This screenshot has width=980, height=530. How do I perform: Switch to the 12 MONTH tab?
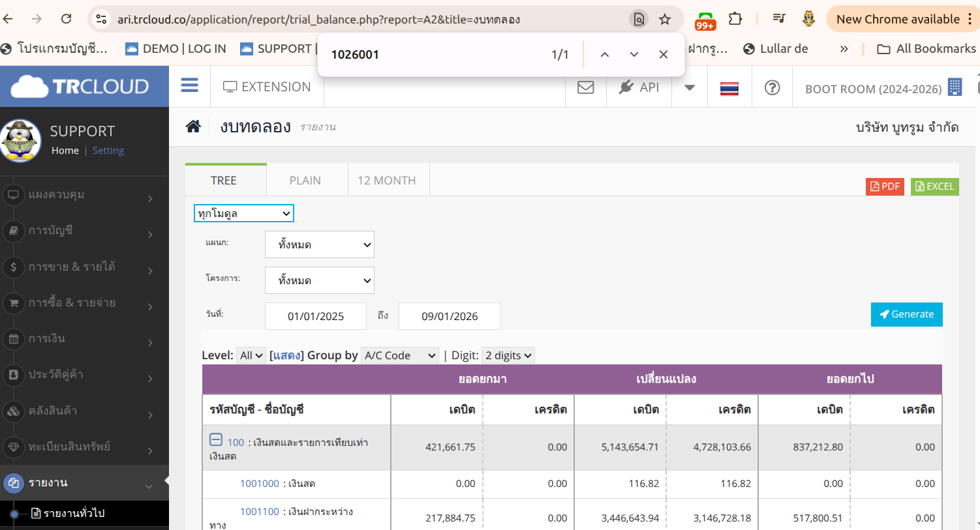tap(386, 181)
